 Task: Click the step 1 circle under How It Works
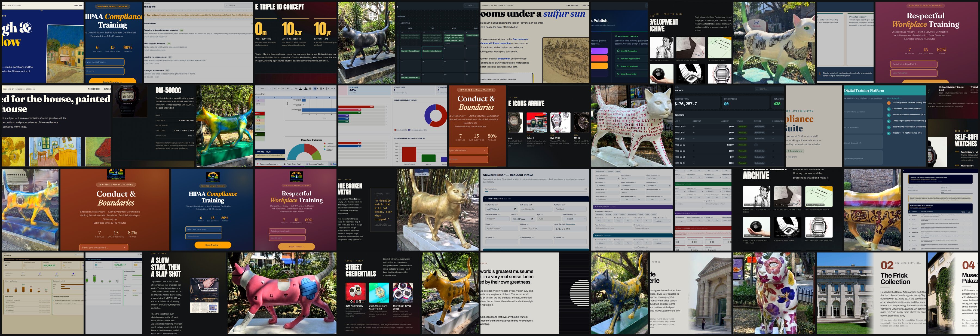coord(889,103)
